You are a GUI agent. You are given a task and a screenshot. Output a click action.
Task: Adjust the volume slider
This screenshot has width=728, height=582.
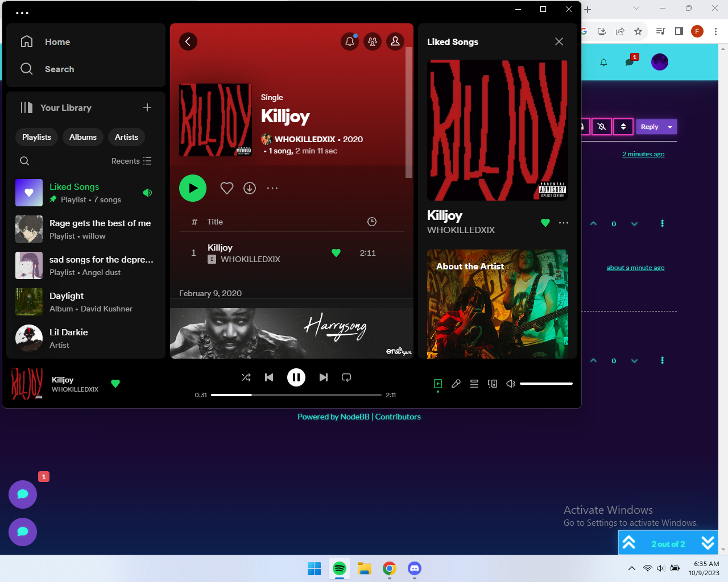(x=546, y=384)
